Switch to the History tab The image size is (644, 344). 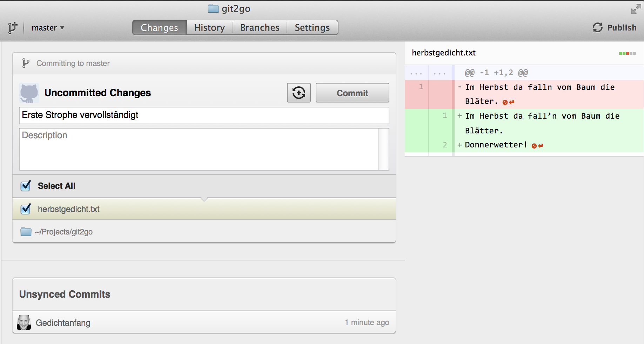click(x=209, y=27)
